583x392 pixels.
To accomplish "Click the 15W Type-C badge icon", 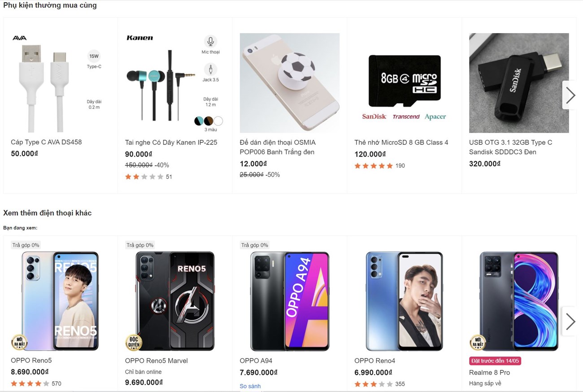I will [x=94, y=56].
